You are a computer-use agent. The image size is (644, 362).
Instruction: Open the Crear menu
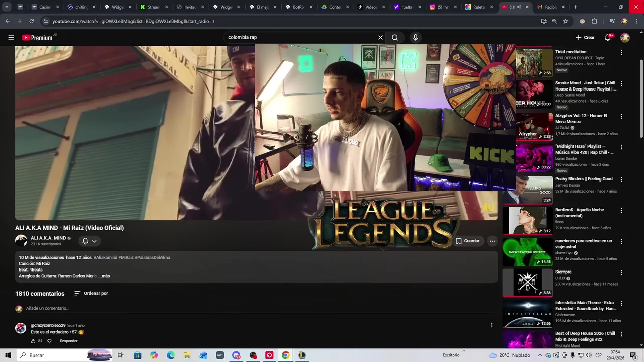point(585,37)
